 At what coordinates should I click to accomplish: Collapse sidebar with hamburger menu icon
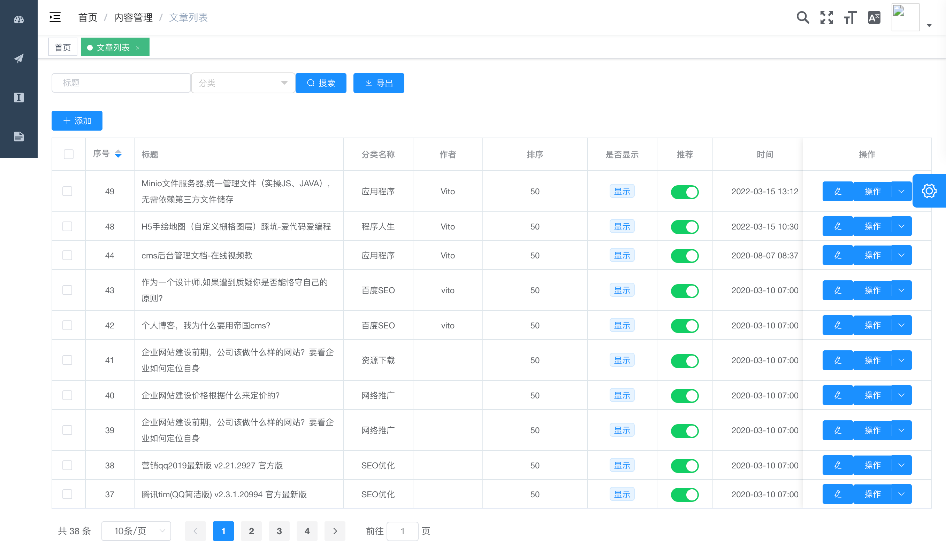pos(55,17)
